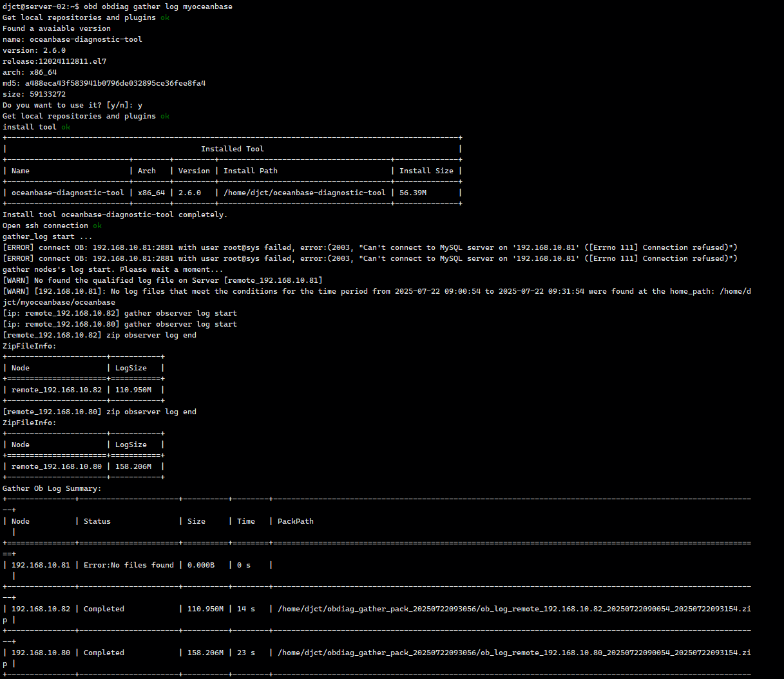Click the 'gather_log start ...' line
Screen dimensions: 784x679
(x=48, y=236)
